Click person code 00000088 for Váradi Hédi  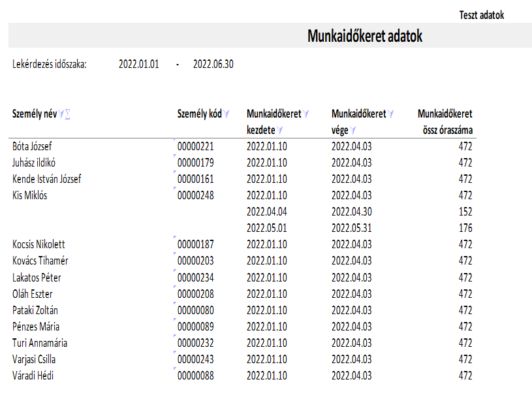point(196,376)
